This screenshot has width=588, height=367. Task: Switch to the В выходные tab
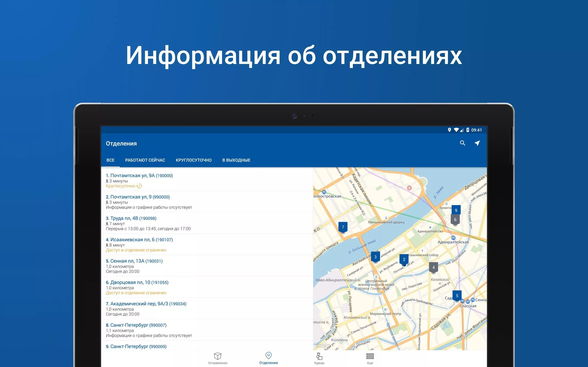(236, 160)
